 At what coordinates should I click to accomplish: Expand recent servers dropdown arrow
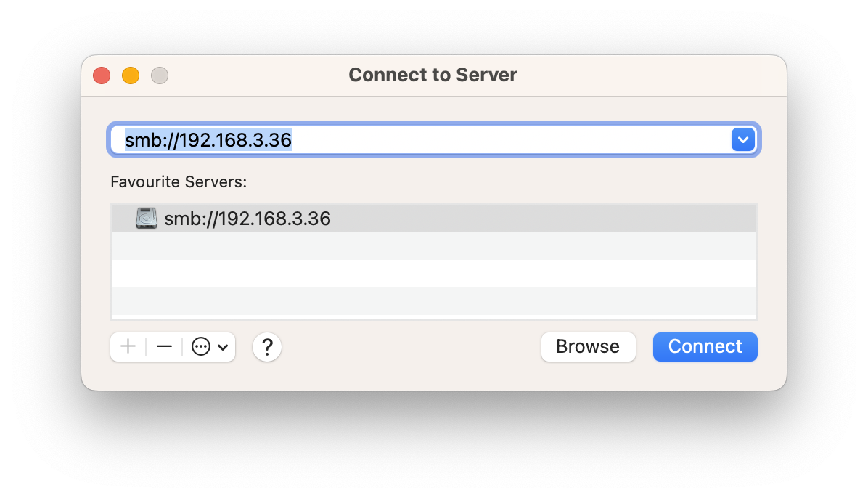point(743,139)
